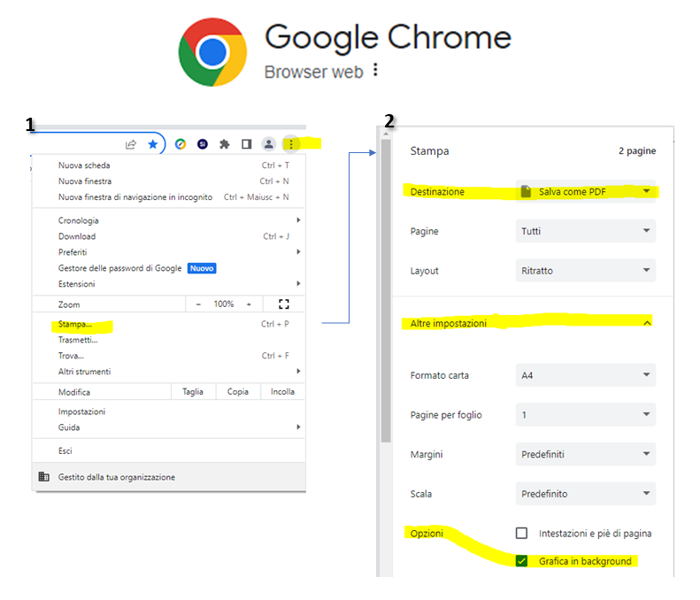Collapse the Altre impostazioni section

531,323
